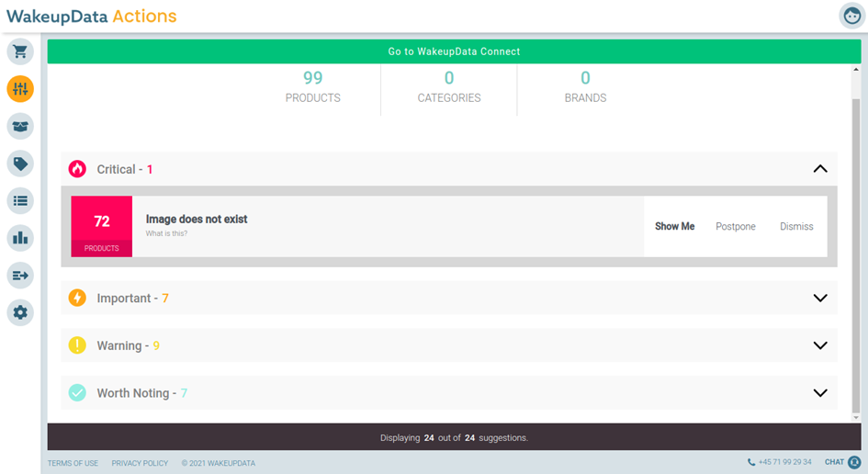Open Privacy Policy link
The image size is (868, 474).
tap(140, 464)
